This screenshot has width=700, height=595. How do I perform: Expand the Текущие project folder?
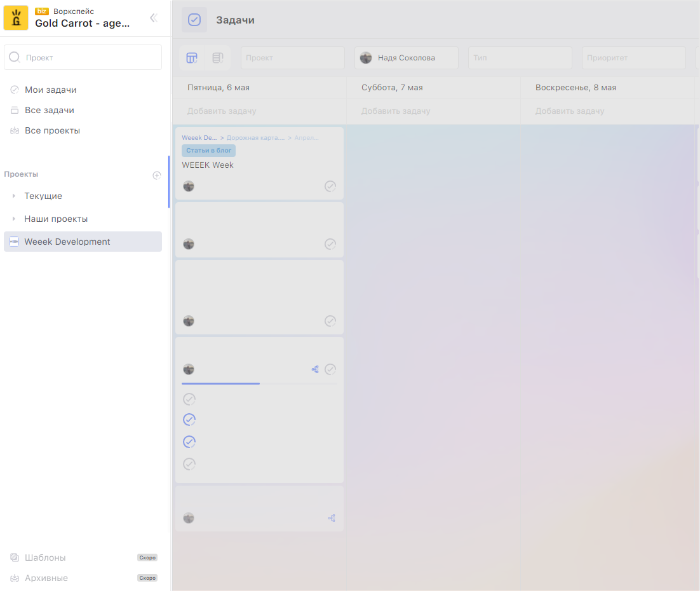pos(14,196)
